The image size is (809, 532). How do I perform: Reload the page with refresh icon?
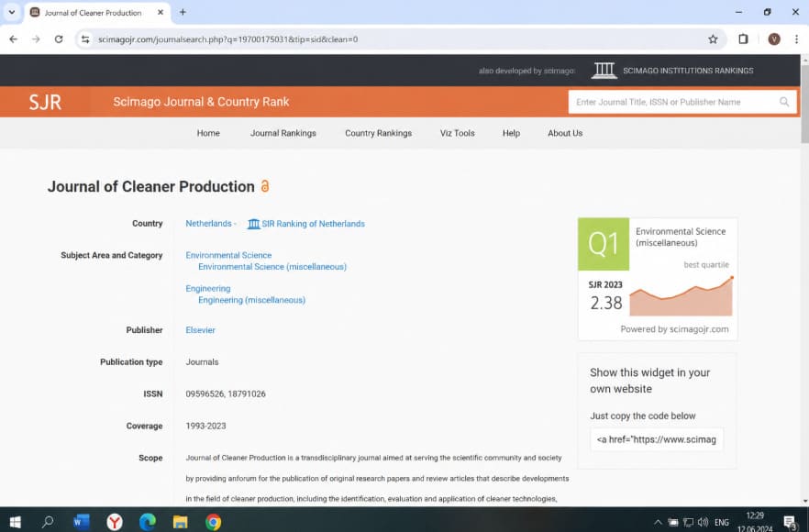tap(59, 39)
